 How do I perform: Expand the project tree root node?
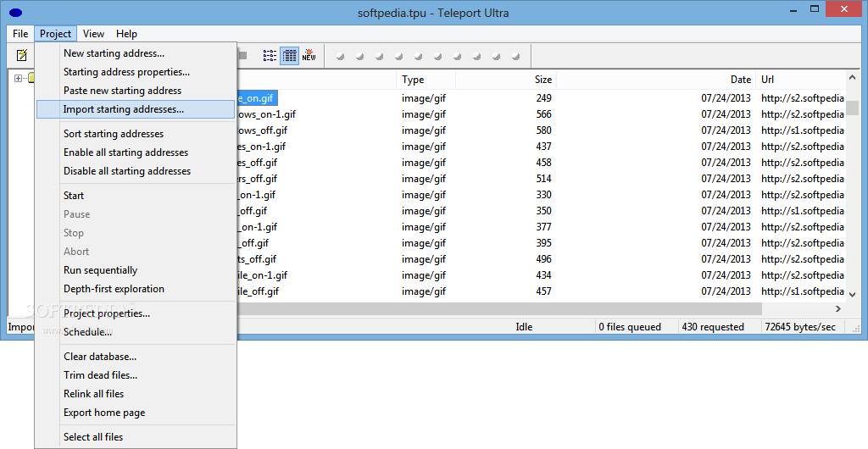click(x=18, y=79)
